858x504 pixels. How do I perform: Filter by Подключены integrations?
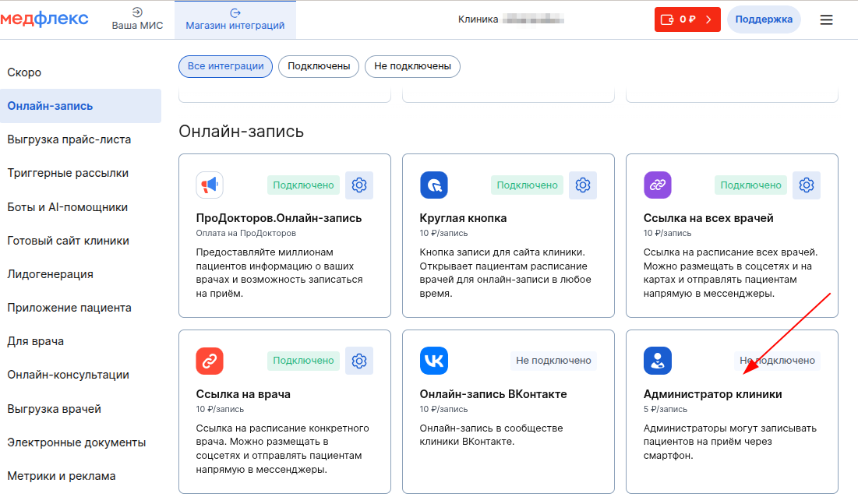click(x=318, y=66)
